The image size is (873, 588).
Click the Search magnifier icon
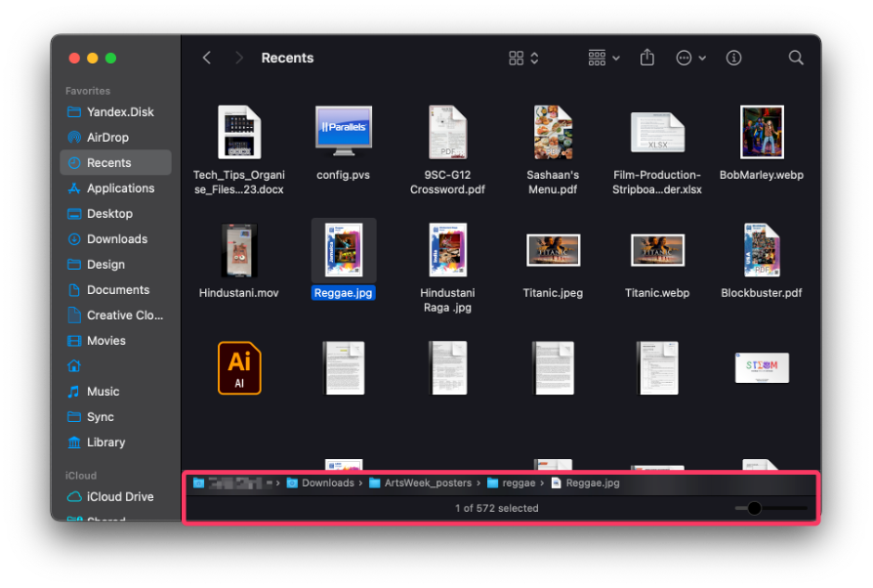tap(796, 58)
